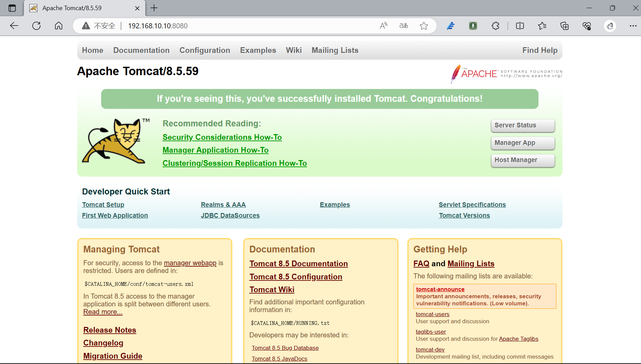Open FAQ link in Getting Help

pyautogui.click(x=421, y=264)
